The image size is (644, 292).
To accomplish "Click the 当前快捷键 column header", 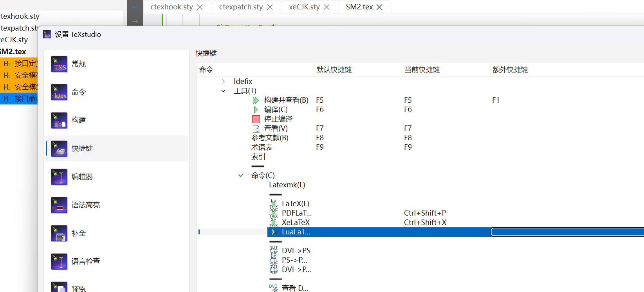I will pos(446,70).
